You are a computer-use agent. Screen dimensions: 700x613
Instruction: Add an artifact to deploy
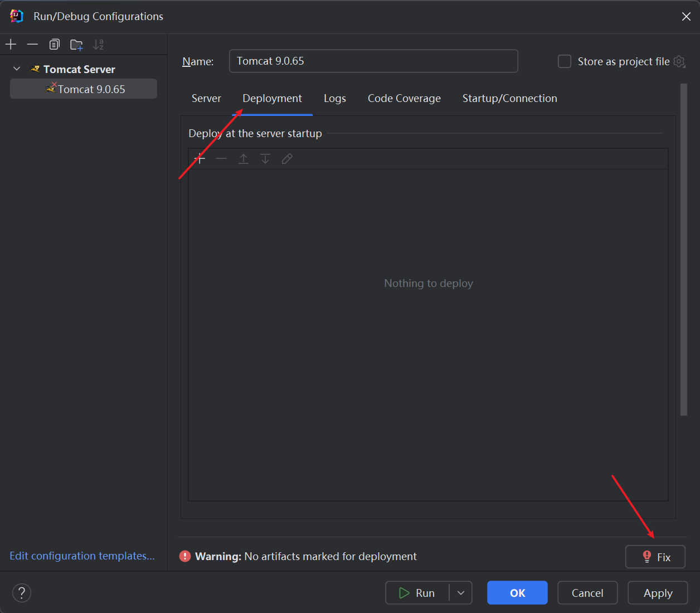click(x=200, y=159)
